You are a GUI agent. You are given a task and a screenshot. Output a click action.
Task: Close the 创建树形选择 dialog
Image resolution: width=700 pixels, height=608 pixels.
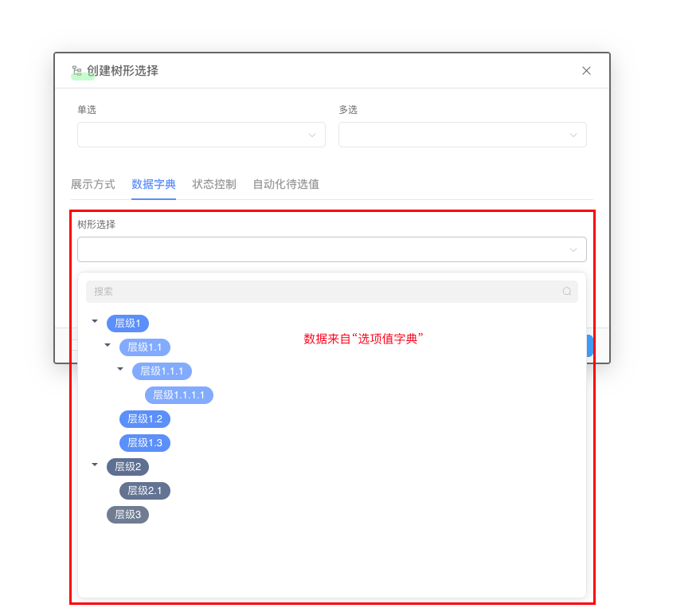[x=586, y=71]
